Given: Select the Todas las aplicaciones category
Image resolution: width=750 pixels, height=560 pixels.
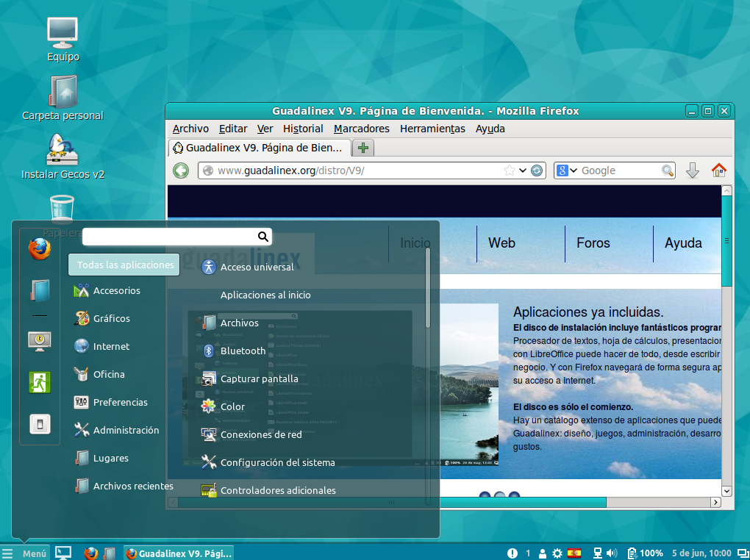Looking at the screenshot, I should (124, 265).
